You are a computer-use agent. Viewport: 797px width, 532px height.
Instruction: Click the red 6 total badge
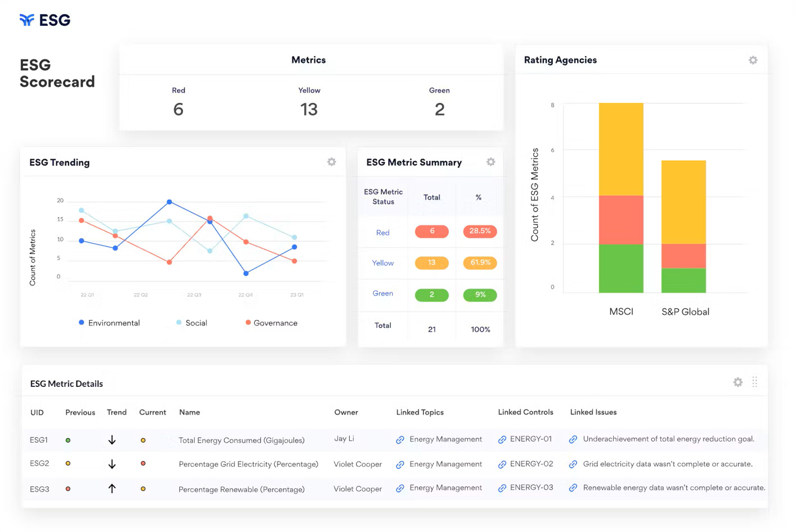[x=432, y=231]
